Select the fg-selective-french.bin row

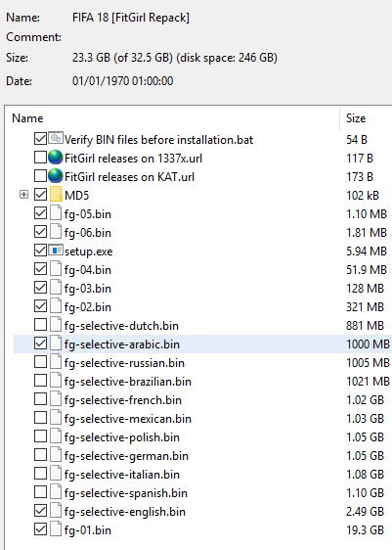(202, 400)
